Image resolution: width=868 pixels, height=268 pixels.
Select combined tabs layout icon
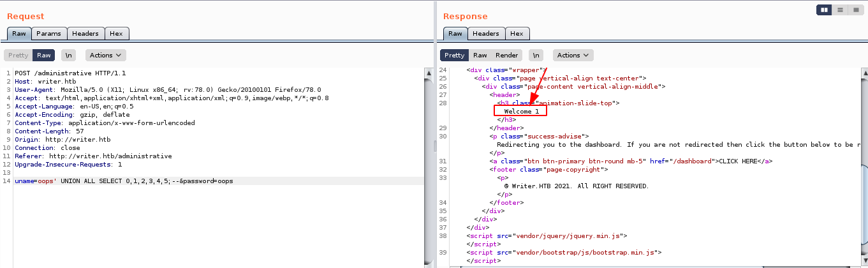tap(855, 10)
